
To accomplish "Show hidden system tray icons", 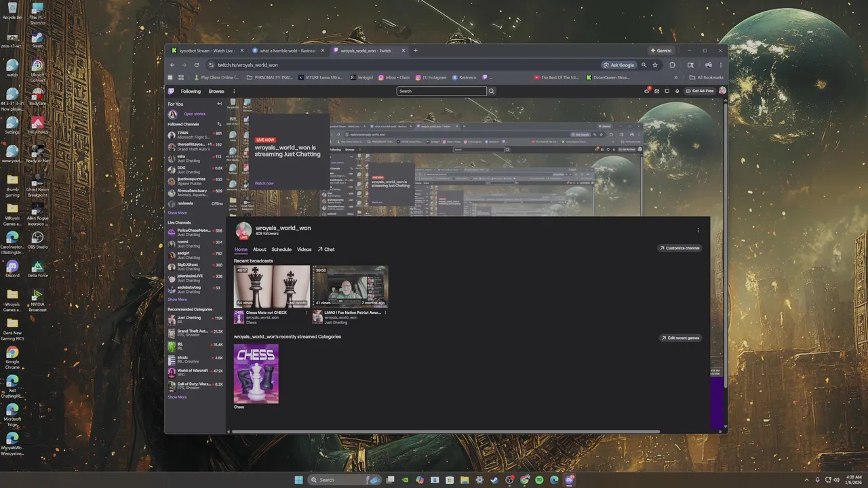I will pyautogui.click(x=806, y=480).
